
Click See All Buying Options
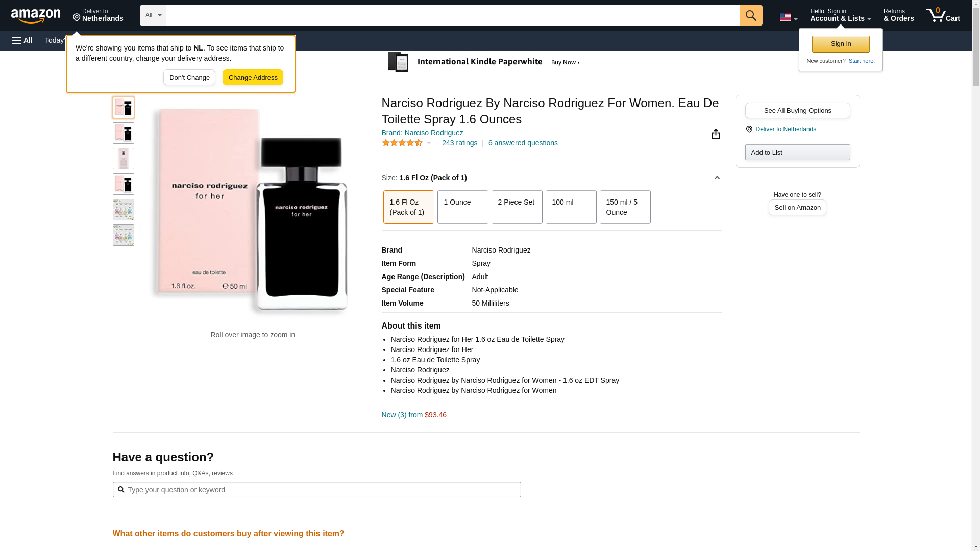pyautogui.click(x=797, y=111)
